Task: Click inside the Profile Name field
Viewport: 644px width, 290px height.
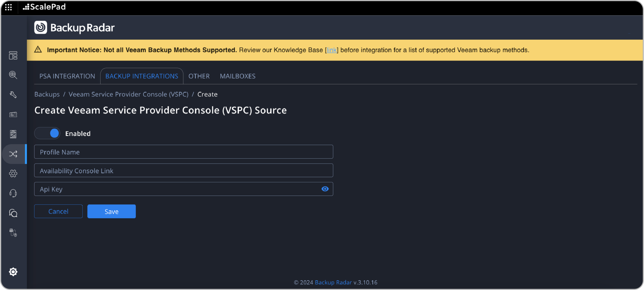Action: (184, 152)
